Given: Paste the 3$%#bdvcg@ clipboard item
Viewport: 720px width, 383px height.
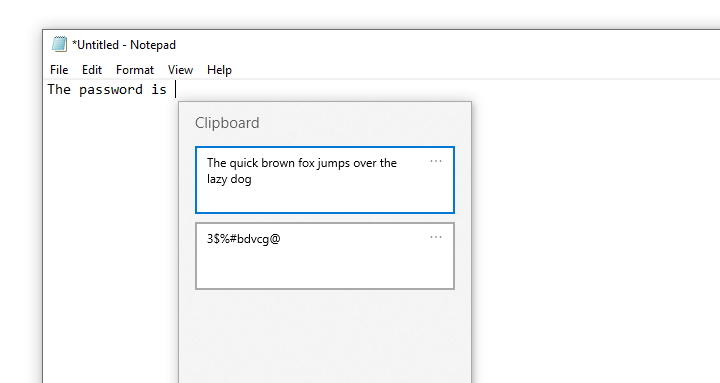Looking at the screenshot, I should click(325, 256).
